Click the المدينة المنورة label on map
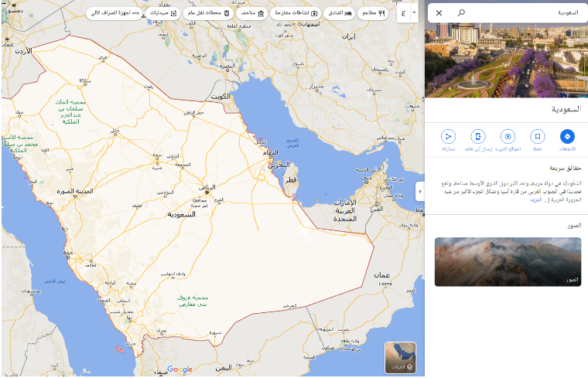 [x=75, y=191]
